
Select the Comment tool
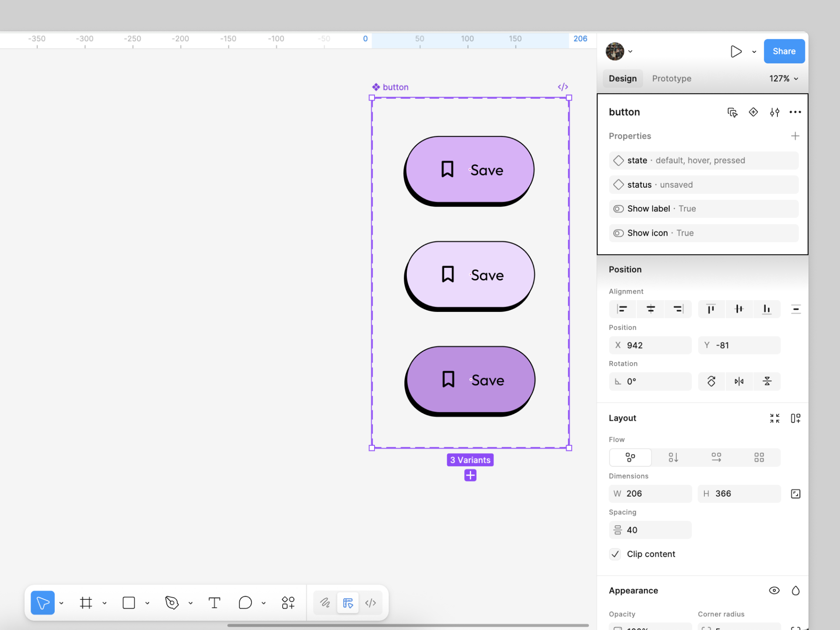click(245, 603)
